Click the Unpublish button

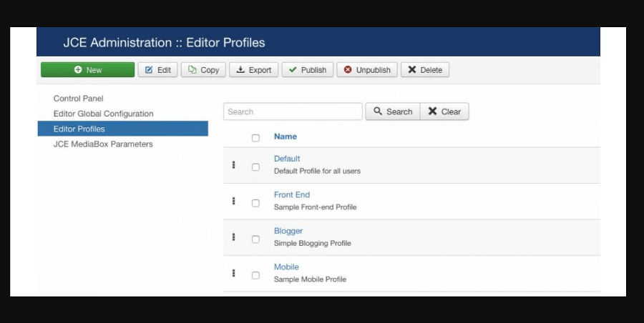tap(367, 70)
